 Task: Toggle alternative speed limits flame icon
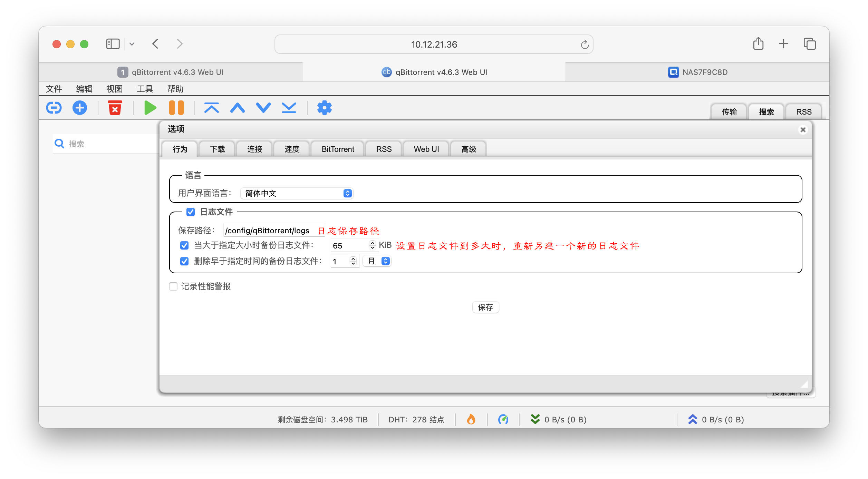(x=471, y=419)
